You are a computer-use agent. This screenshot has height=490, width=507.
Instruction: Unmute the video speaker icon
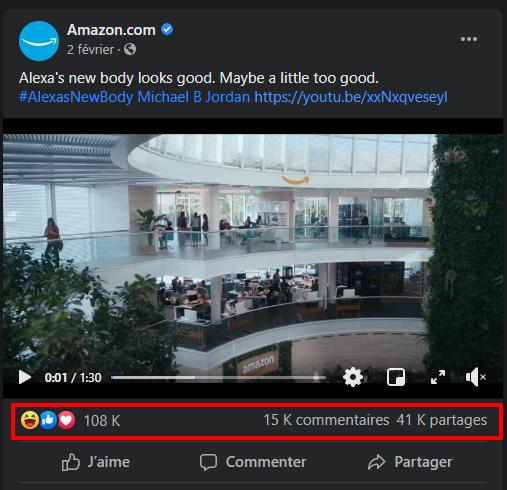click(476, 377)
